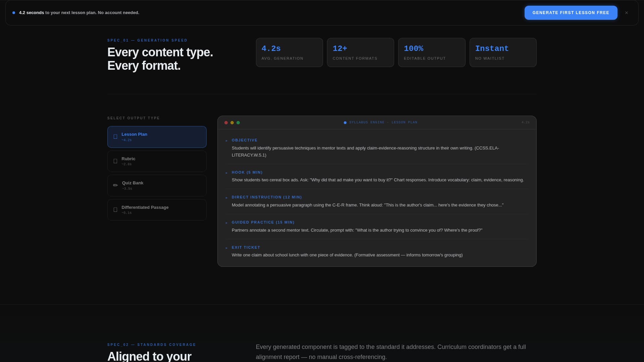Click the SPEC_01 — Generation Speed label
This screenshot has width=644, height=362.
tap(147, 41)
